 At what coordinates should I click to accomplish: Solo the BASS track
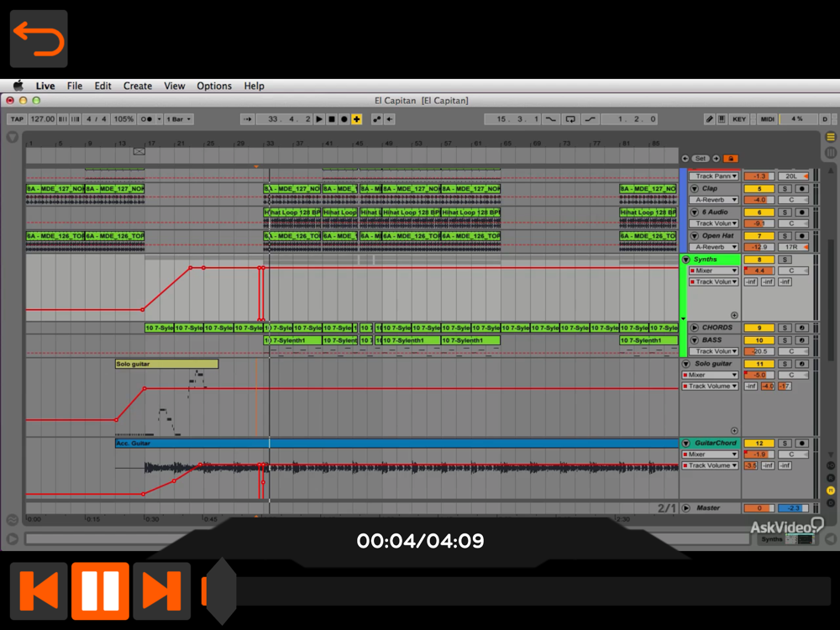click(785, 340)
